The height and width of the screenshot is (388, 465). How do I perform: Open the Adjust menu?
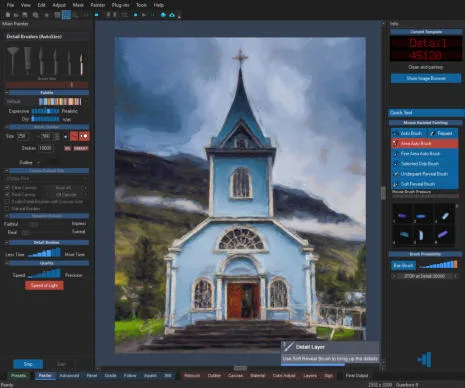[59, 5]
